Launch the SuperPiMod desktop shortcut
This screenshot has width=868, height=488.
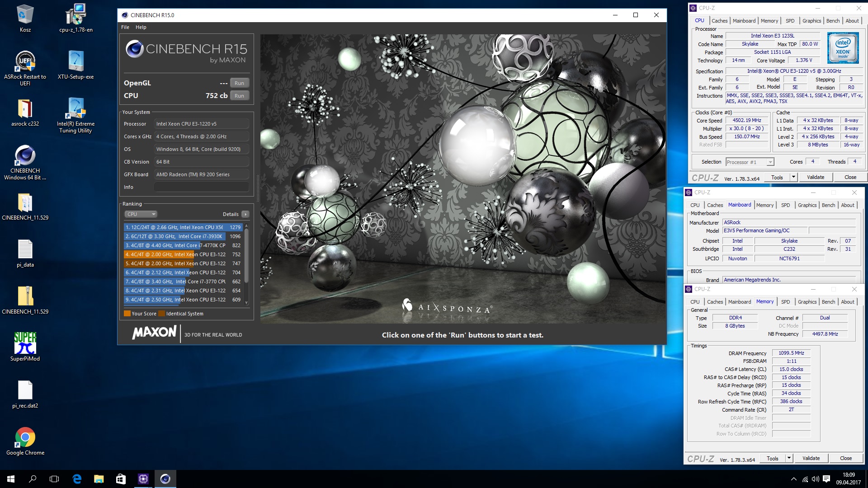click(25, 347)
